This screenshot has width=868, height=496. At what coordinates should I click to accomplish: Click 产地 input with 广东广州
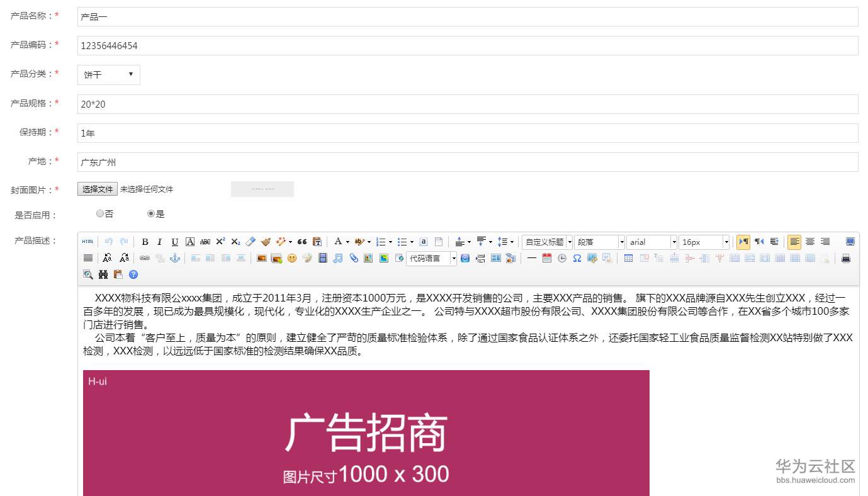click(468, 162)
